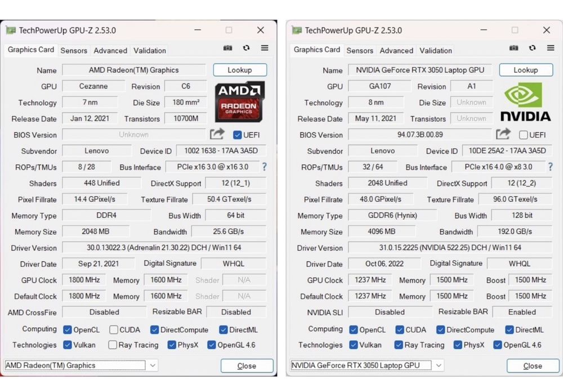The height and width of the screenshot is (392, 563).
Task: Click GPU-Z title bar app icon in AMD window
Action: (11, 30)
